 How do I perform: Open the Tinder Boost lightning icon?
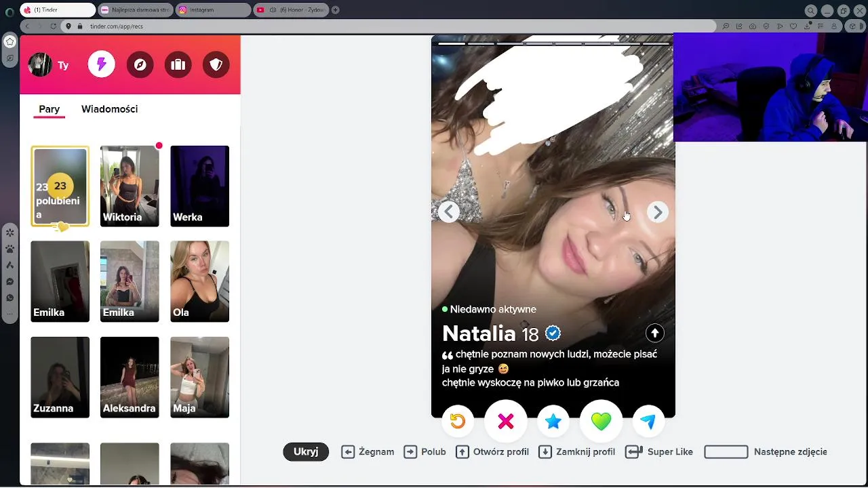(x=101, y=64)
